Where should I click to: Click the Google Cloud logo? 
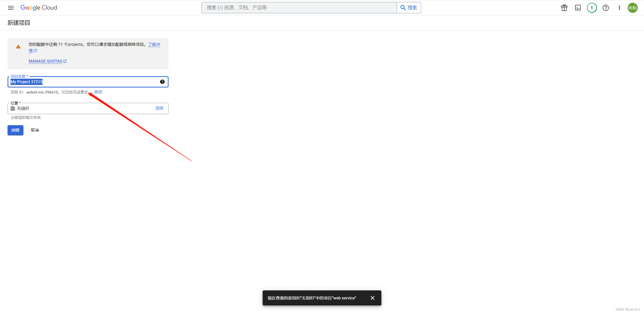(x=39, y=8)
